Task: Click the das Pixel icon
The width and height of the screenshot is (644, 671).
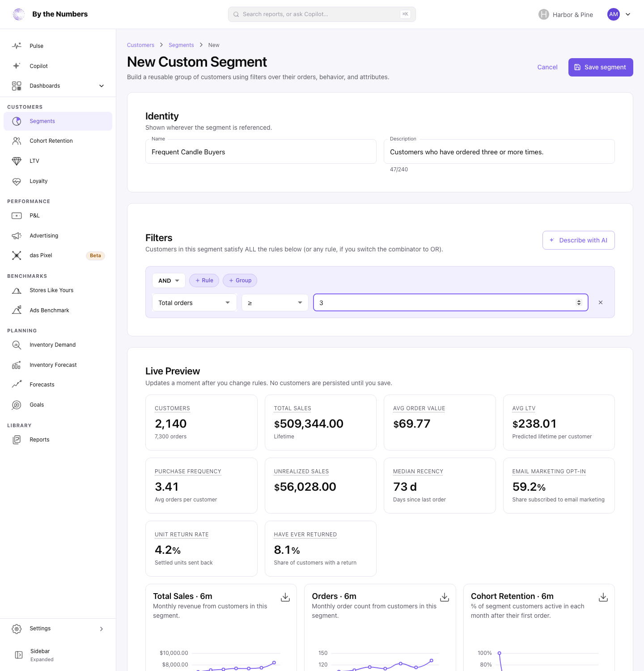Action: click(x=17, y=255)
